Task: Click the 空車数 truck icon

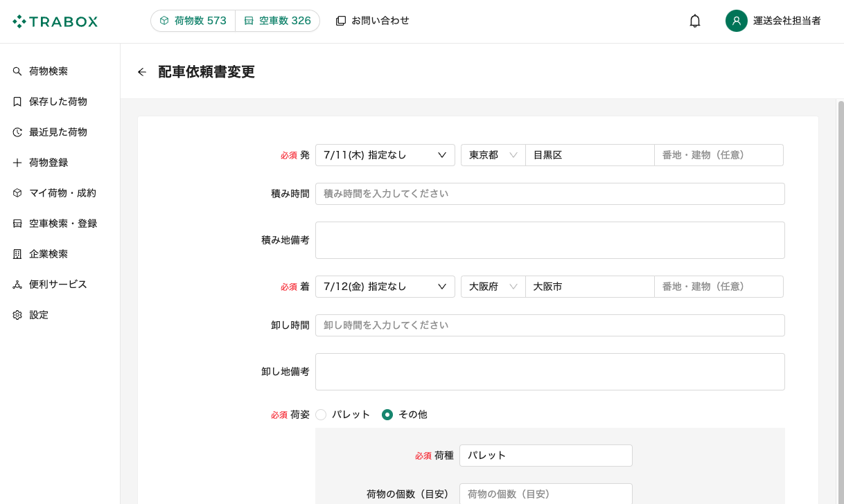Action: 249,21
